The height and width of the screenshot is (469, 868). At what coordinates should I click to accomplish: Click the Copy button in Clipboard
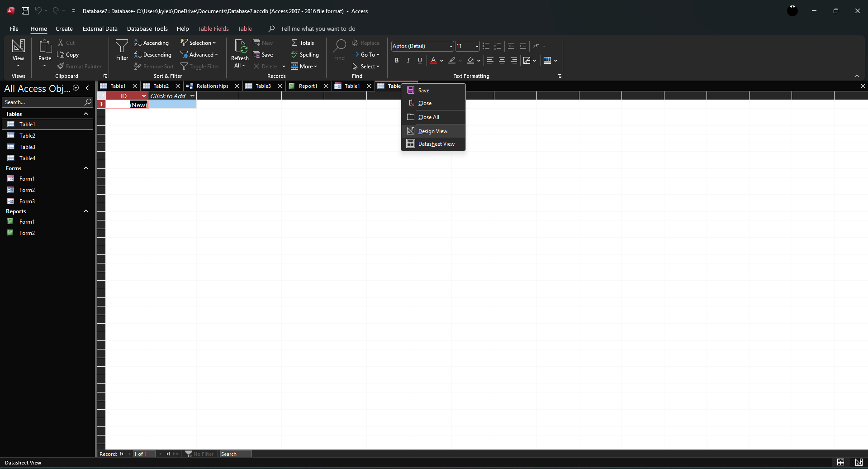(x=68, y=55)
